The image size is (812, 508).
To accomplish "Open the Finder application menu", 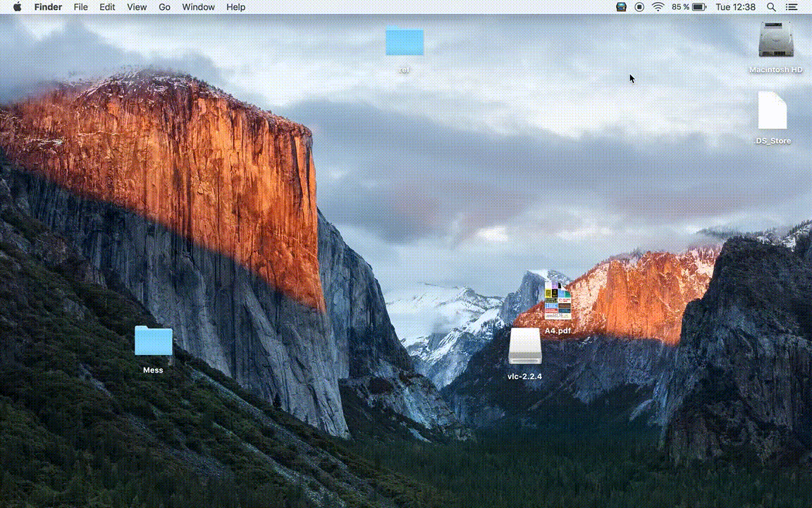I will pyautogui.click(x=48, y=7).
